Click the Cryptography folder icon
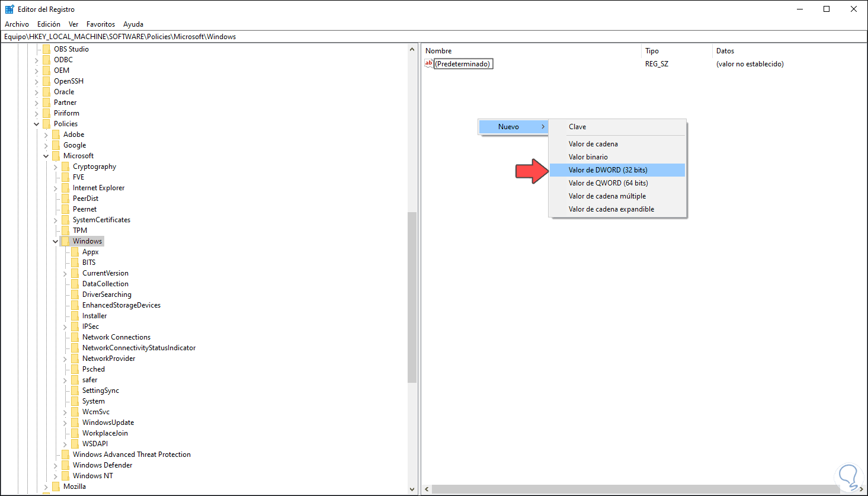 (x=66, y=167)
